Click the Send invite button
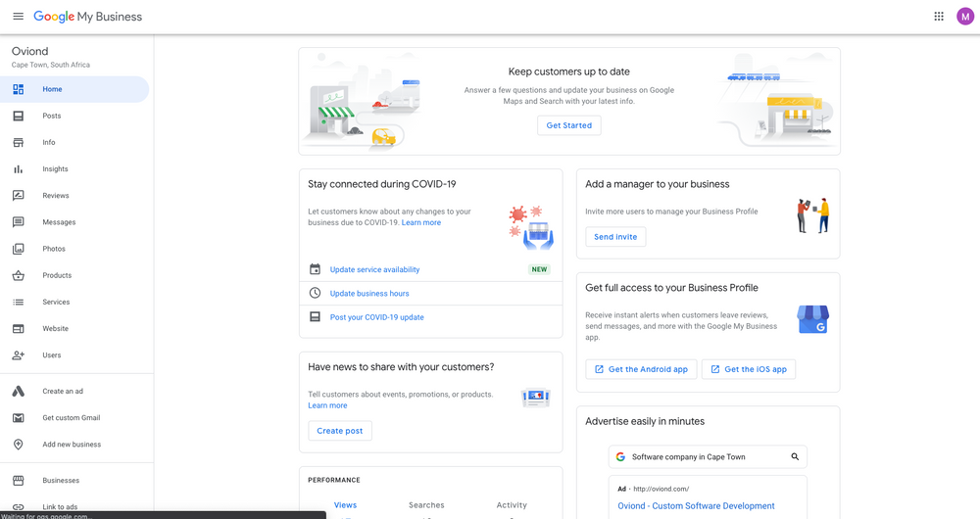980x519 pixels. tap(615, 237)
